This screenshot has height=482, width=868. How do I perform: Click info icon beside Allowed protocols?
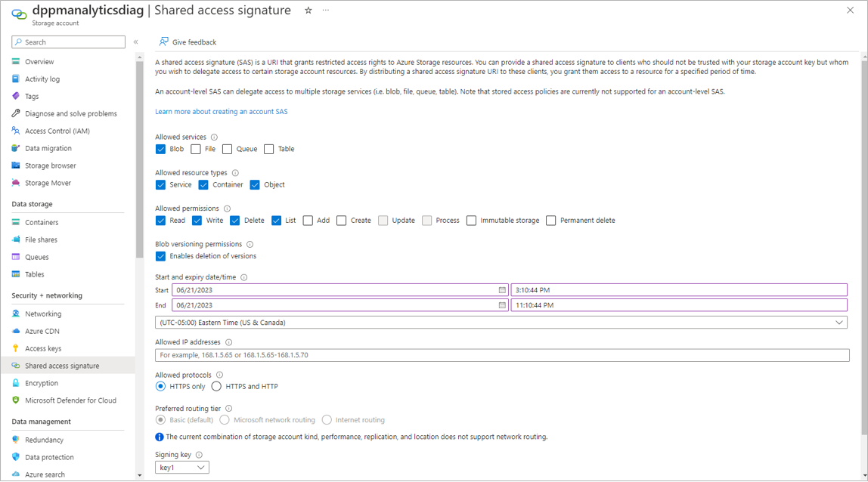click(x=219, y=375)
